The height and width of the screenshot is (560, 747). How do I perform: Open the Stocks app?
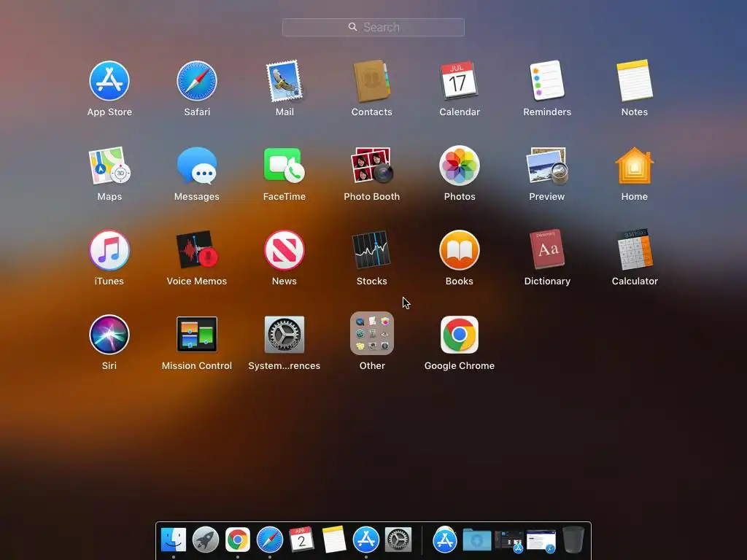coord(371,250)
